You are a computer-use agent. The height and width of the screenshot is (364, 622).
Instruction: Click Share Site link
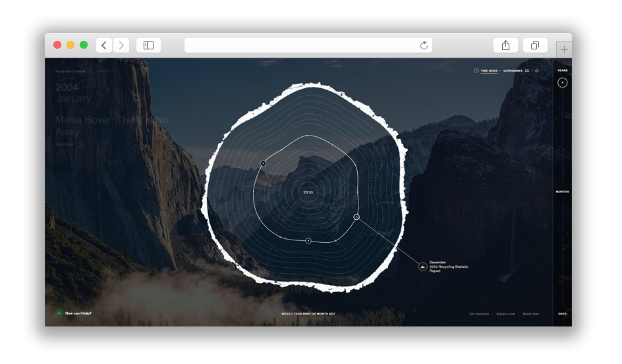531,314
